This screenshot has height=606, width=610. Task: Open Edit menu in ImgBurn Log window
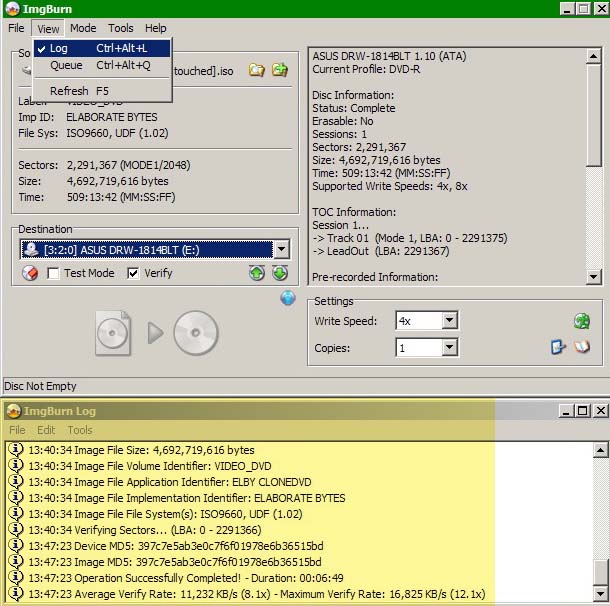46,430
